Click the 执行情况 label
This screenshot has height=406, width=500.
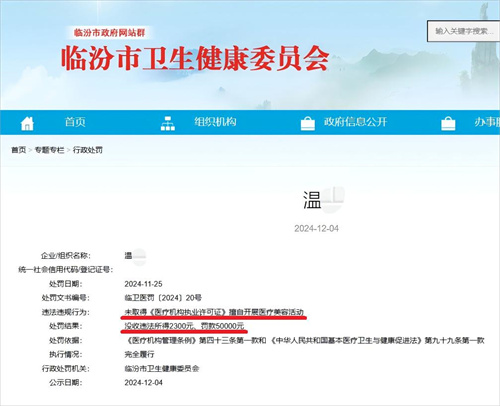tap(66, 354)
